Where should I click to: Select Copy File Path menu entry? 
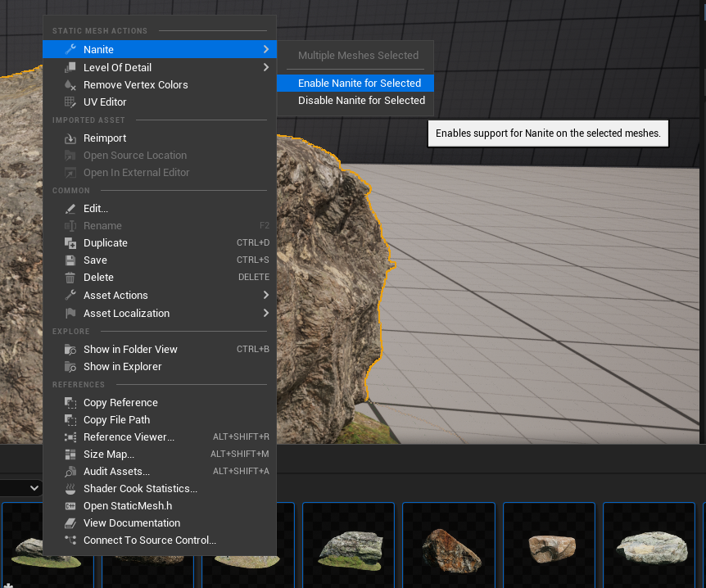point(160,419)
